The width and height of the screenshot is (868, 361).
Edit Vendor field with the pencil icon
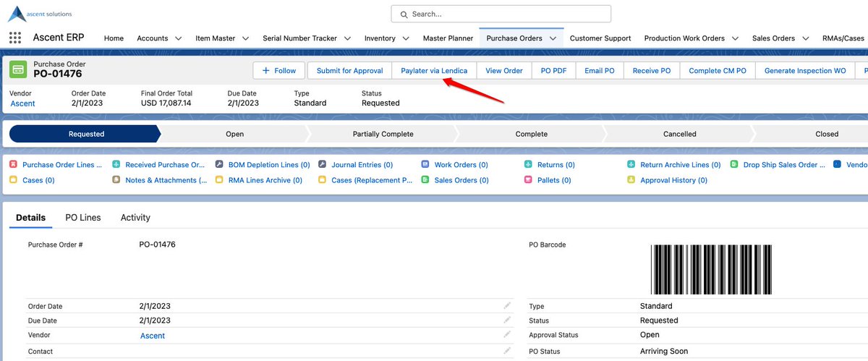(507, 335)
